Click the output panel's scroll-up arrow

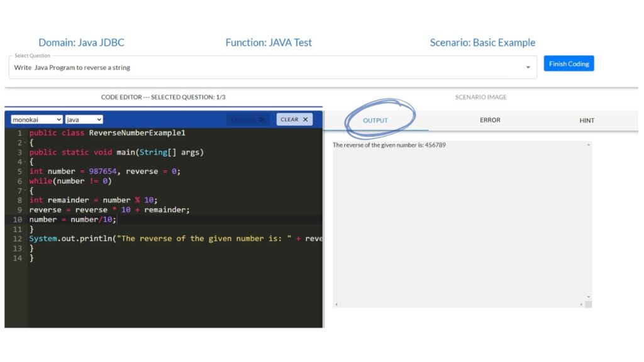pos(589,145)
